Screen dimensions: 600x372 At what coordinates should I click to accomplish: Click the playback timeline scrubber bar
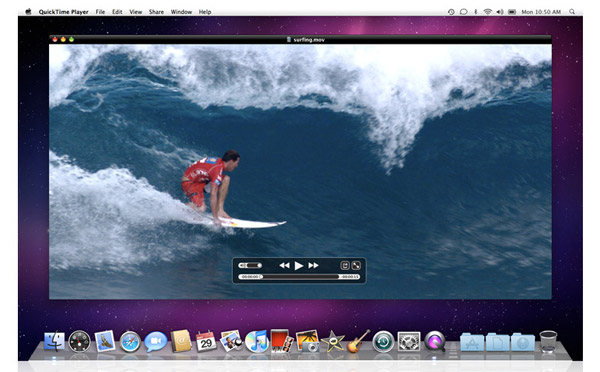click(299, 277)
